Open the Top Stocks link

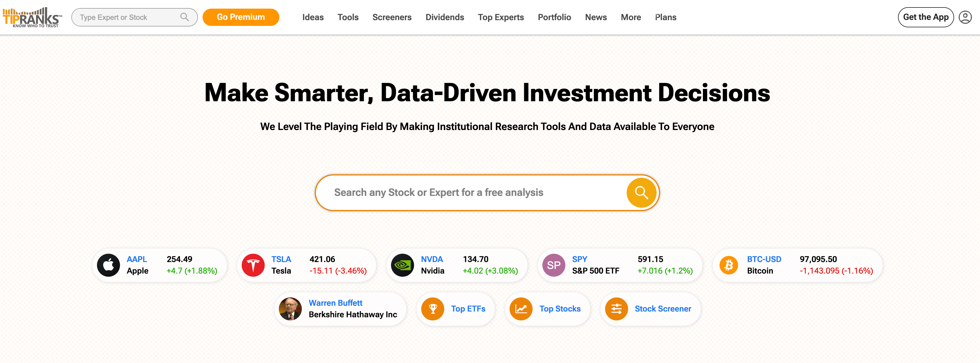tap(560, 309)
